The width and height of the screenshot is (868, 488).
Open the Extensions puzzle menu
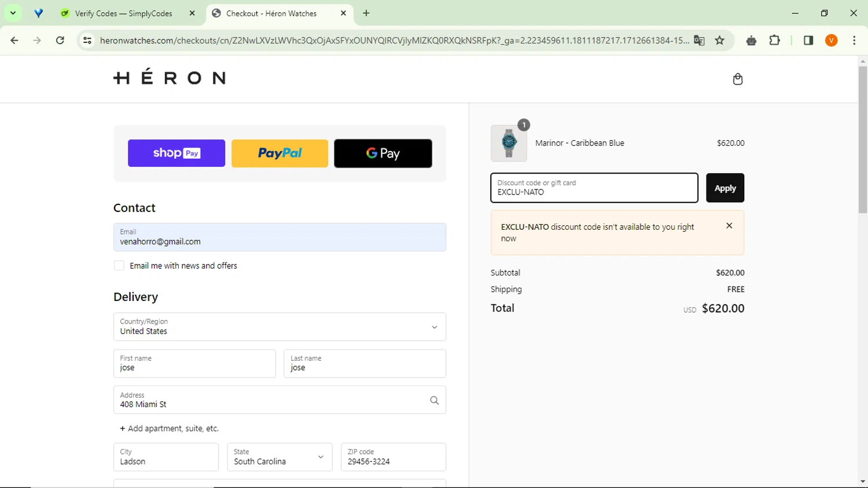coord(774,41)
